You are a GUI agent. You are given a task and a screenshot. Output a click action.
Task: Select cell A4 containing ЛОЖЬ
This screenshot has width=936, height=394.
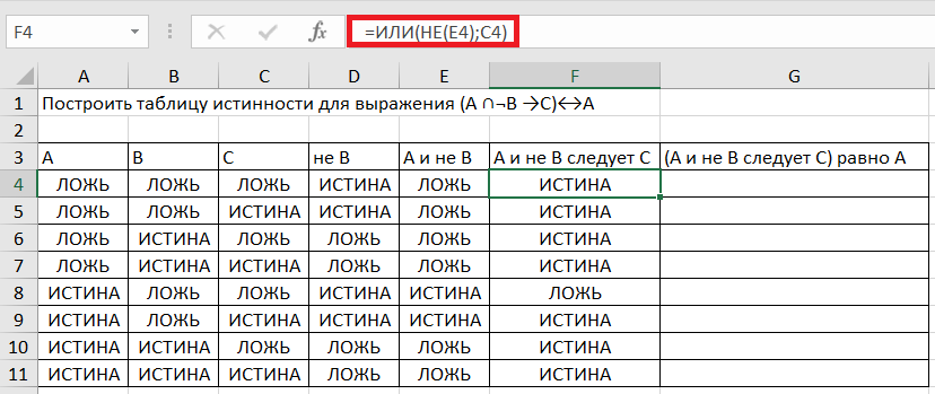coord(82,184)
